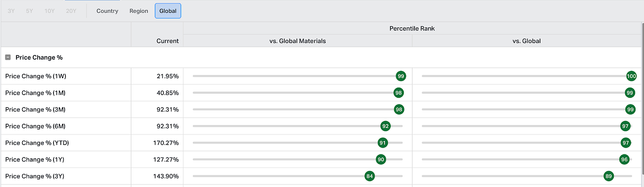
Task: Click the vs. Global Materials column header
Action: [x=297, y=41]
